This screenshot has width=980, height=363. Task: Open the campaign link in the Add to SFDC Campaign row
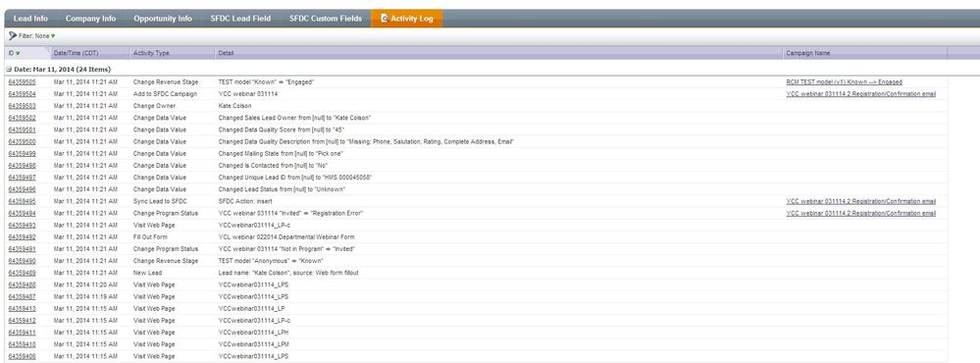[860, 94]
